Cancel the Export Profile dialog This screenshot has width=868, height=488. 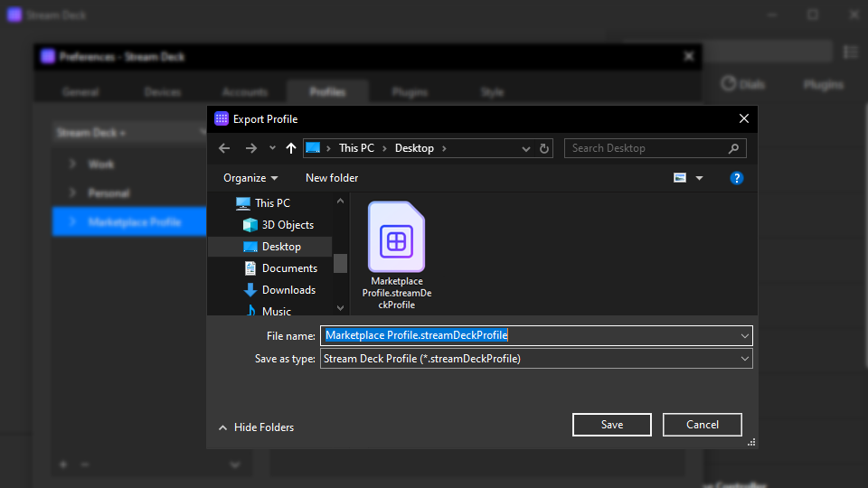(702, 425)
